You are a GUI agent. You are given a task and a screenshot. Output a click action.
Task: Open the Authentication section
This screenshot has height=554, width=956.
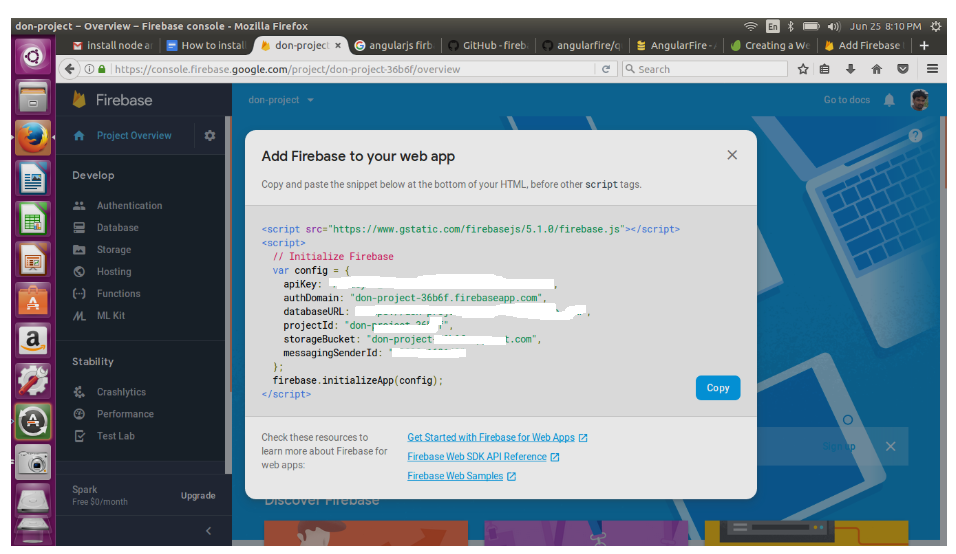pos(129,206)
